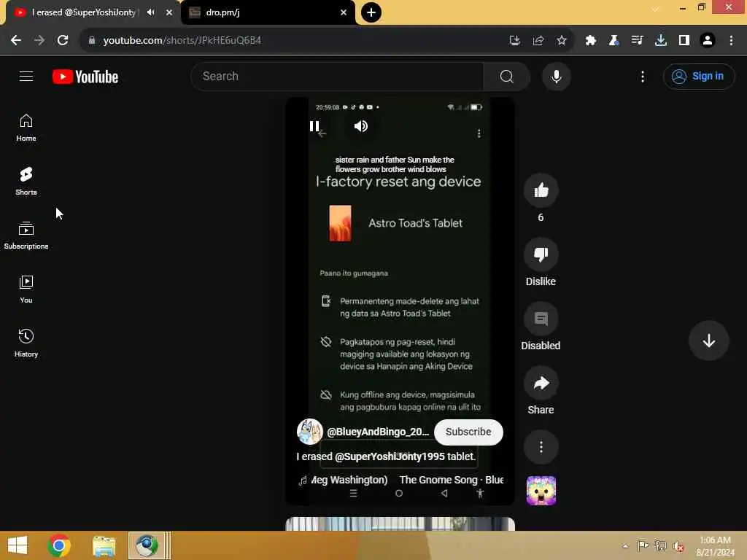This screenshot has height=560, width=747.
Task: Open the You section in sidebar
Action: coord(26,289)
